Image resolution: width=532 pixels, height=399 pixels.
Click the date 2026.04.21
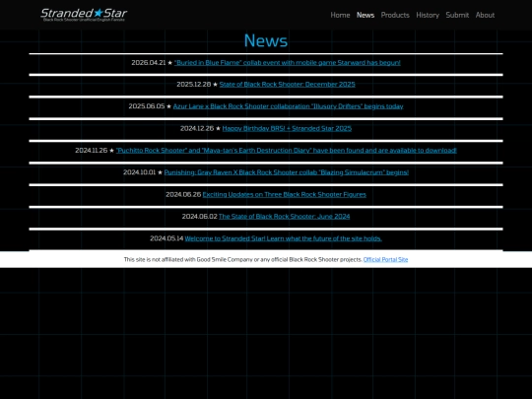click(x=149, y=63)
